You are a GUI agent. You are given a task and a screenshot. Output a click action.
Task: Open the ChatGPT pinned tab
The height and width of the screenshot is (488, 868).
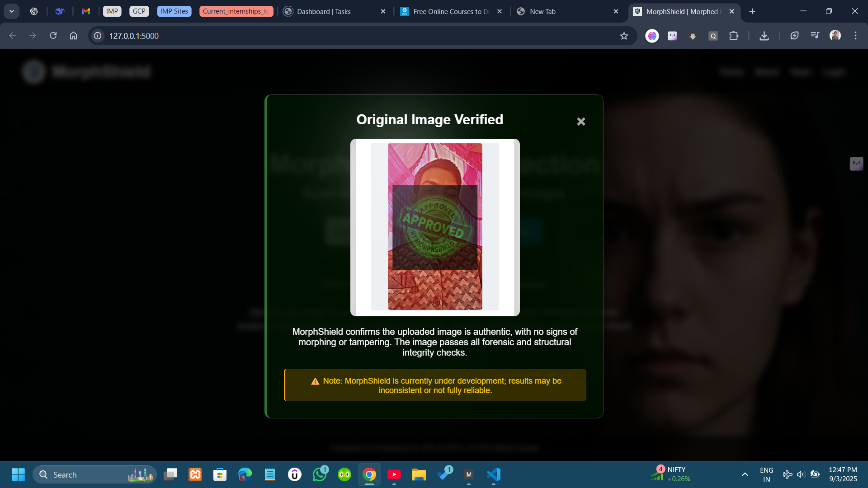click(x=34, y=11)
